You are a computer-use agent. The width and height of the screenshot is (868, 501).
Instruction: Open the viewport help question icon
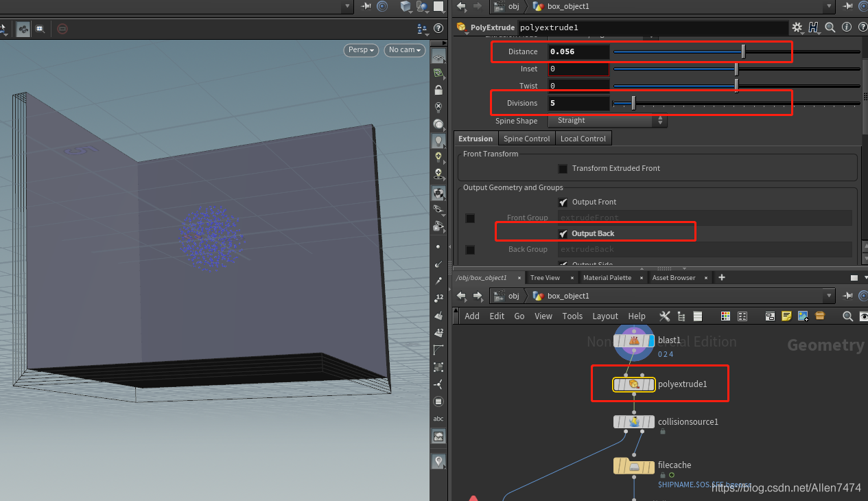[438, 29]
